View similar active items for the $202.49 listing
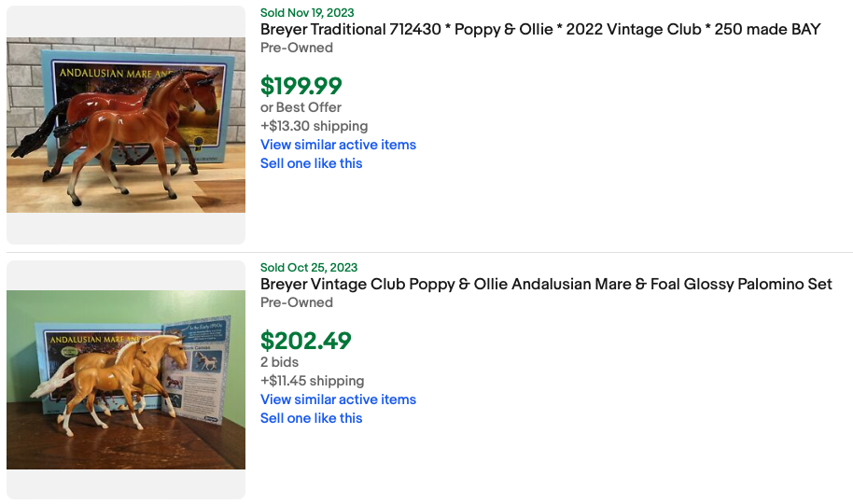Image resolution: width=853 pixels, height=504 pixels. coord(338,399)
